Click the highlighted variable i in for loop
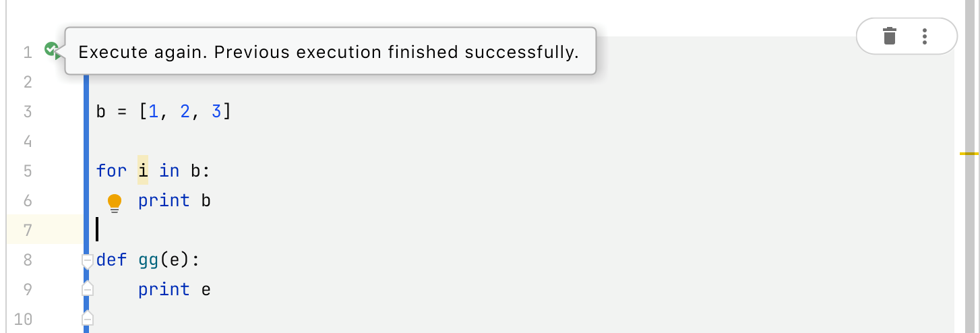The width and height of the screenshot is (980, 333). coord(143,171)
